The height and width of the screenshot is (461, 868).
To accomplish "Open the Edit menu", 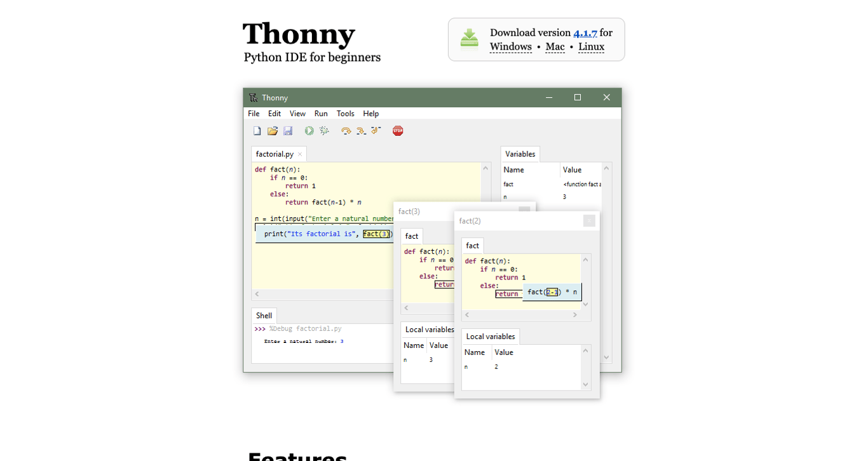I will pyautogui.click(x=275, y=114).
